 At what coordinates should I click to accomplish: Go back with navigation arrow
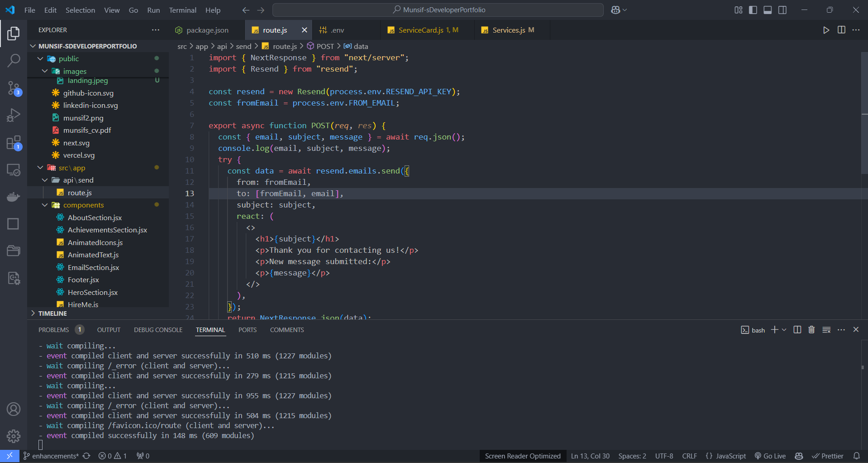(x=246, y=10)
